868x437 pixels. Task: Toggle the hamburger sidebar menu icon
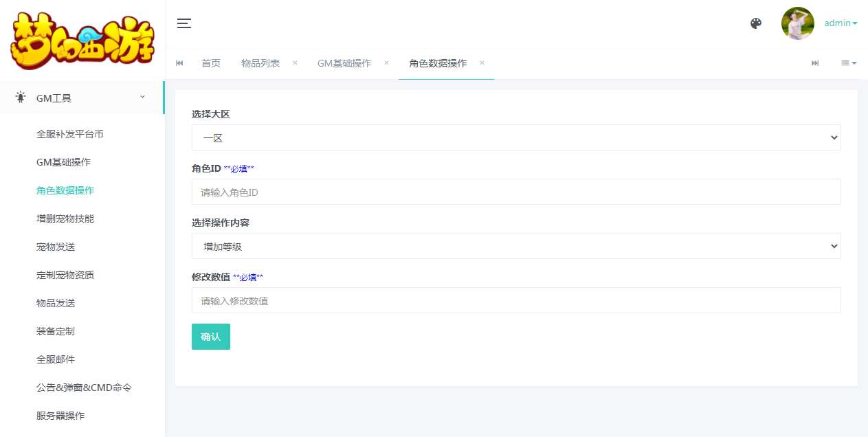pos(183,23)
